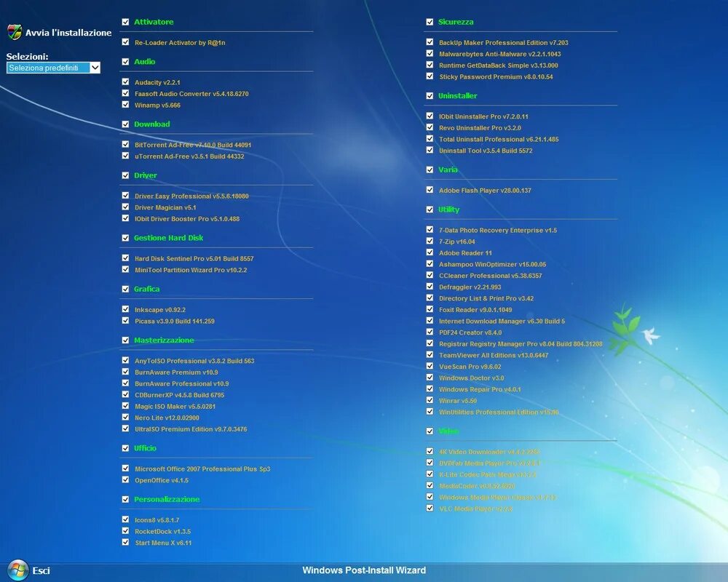Toggle the Utility category checkbox
Viewport: 728px width, 582px height.
tap(430, 210)
